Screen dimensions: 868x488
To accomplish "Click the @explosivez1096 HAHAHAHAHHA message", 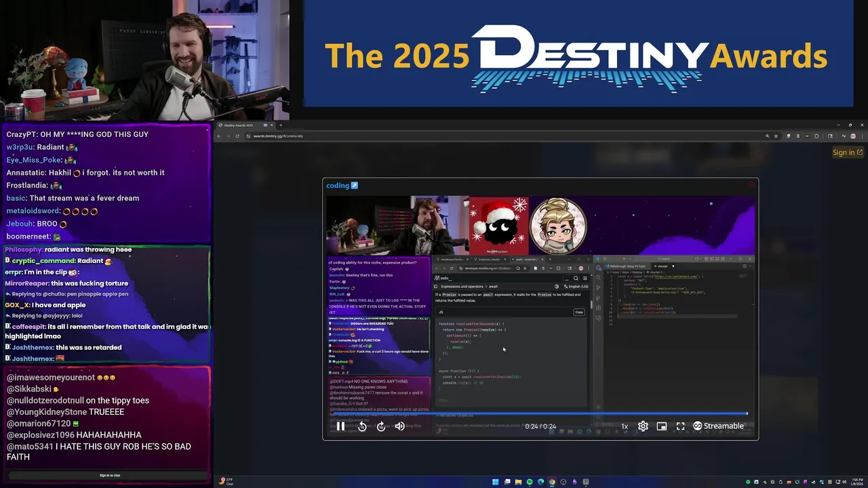I will [74, 435].
